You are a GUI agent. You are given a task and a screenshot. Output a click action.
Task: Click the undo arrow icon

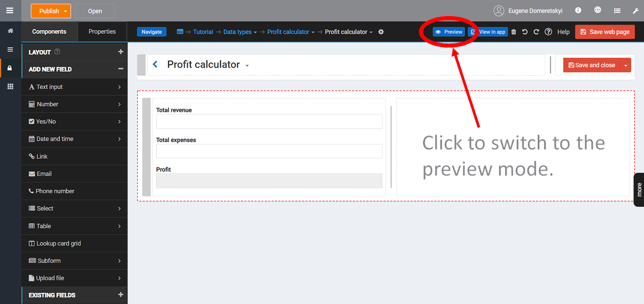pos(525,32)
